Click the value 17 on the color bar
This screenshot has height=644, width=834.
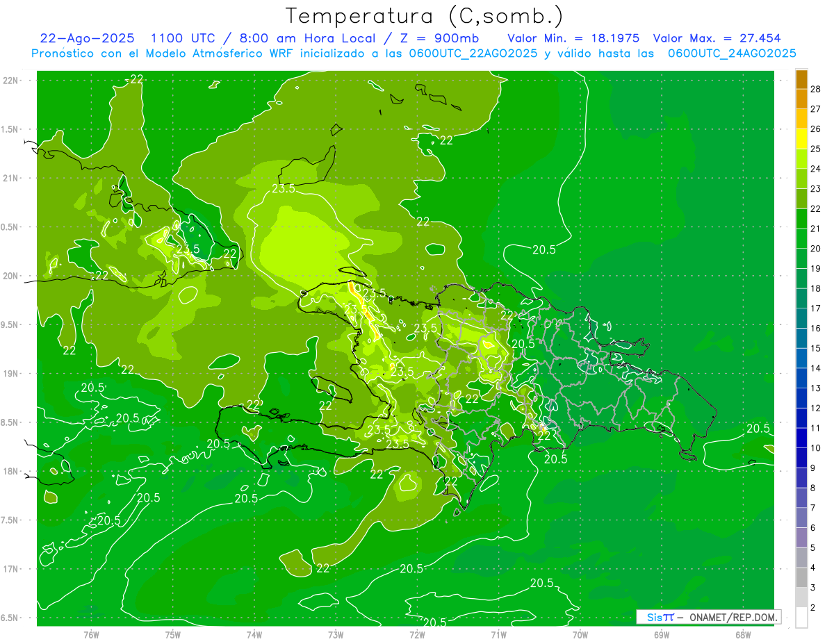pyautogui.click(x=816, y=308)
